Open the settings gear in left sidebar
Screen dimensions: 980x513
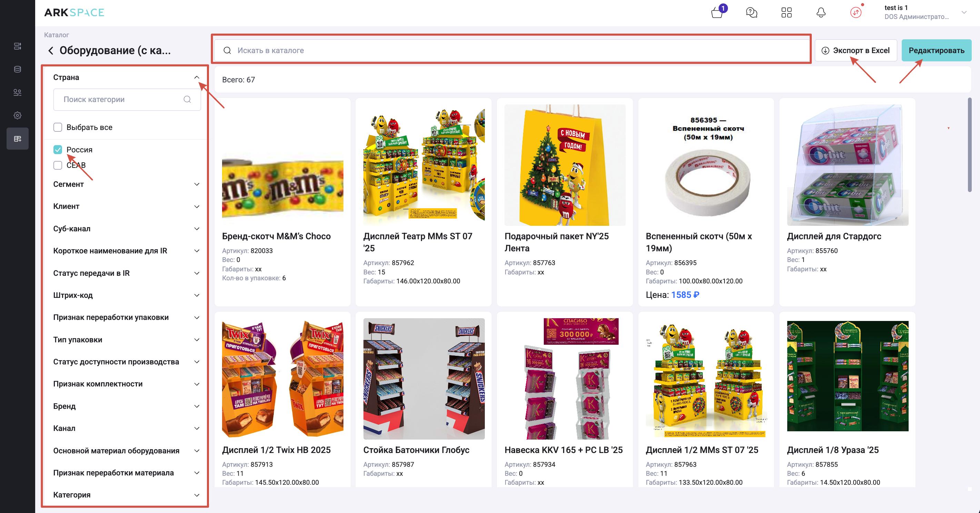[x=18, y=115]
